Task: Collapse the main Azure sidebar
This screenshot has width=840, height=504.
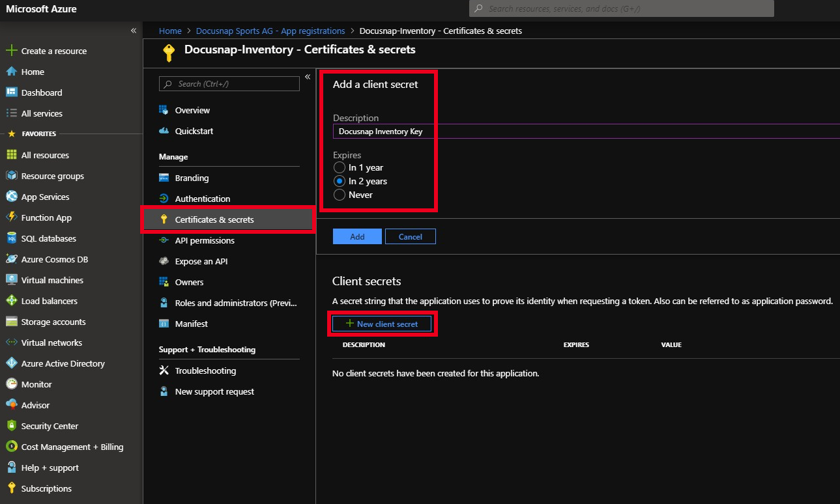Action: [x=133, y=31]
